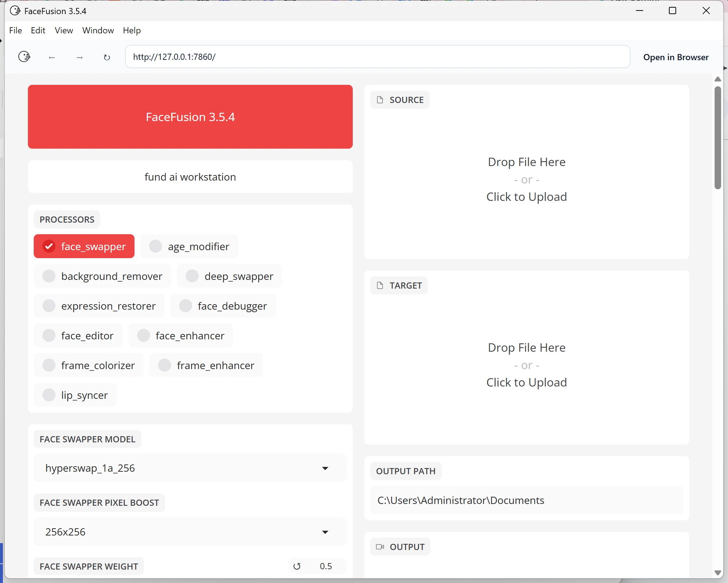Go forward with the right arrow
Viewport: 728px width, 583px height.
point(80,57)
